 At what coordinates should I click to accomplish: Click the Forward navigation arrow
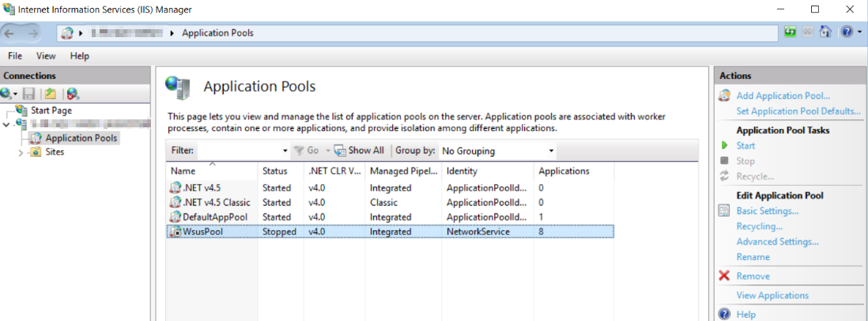[32, 33]
